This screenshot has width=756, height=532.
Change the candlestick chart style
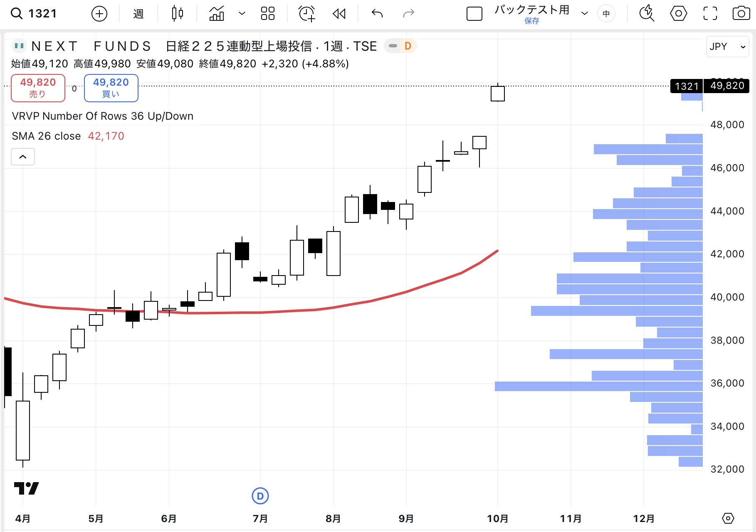pyautogui.click(x=178, y=14)
